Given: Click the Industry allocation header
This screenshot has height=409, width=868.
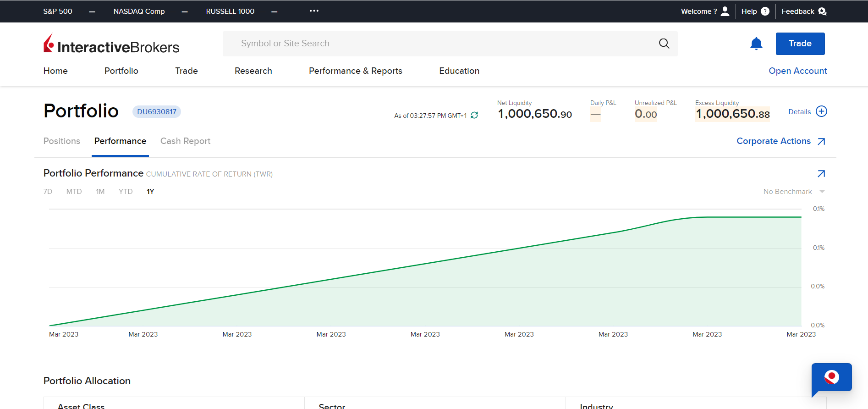Looking at the screenshot, I should 596,406.
